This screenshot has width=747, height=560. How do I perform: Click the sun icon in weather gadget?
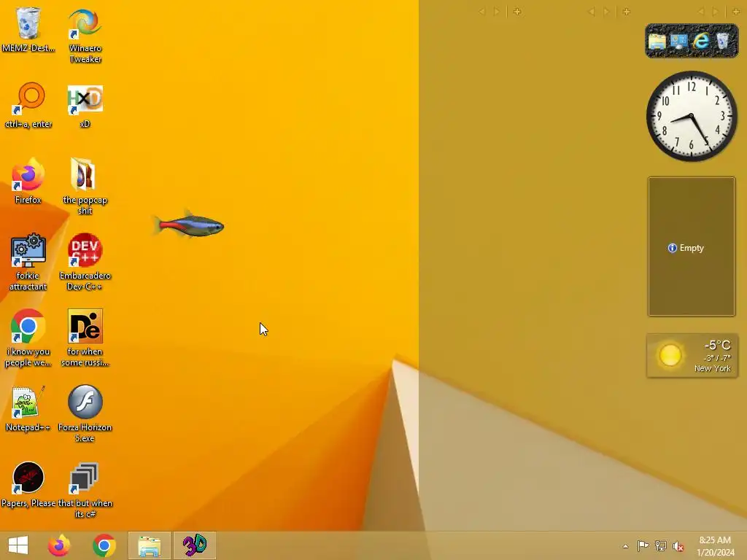670,355
